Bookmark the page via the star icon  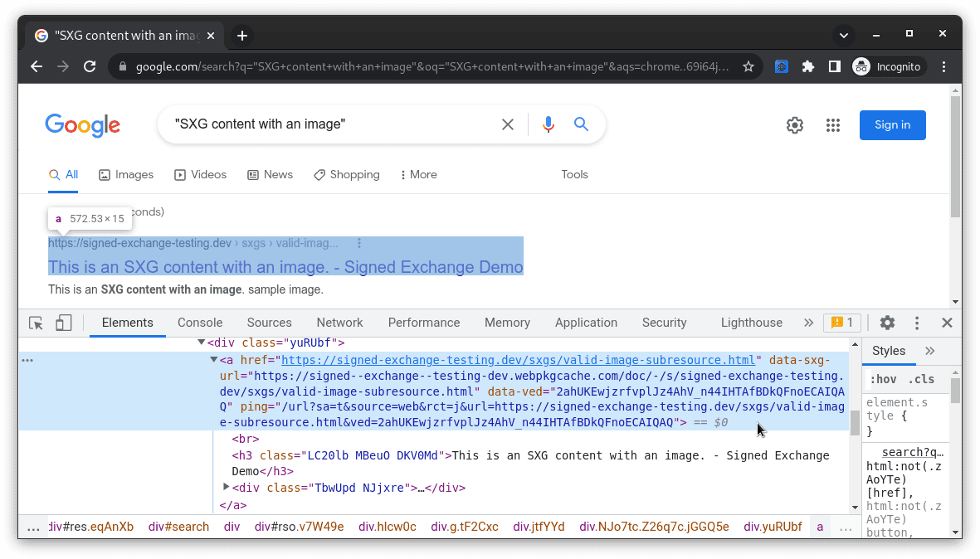748,66
